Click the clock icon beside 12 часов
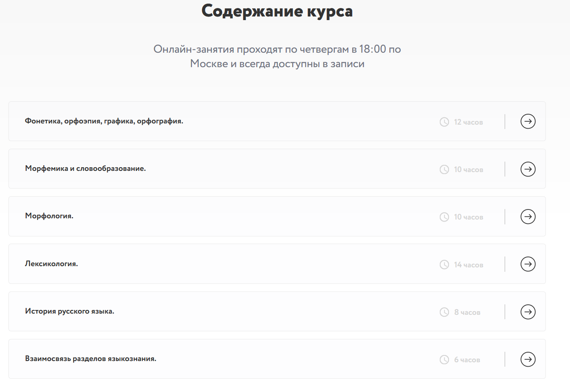This screenshot has height=392, width=570. pyautogui.click(x=444, y=122)
